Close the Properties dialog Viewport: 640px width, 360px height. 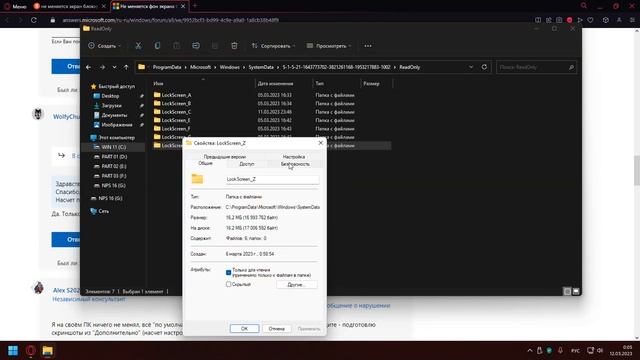click(320, 143)
